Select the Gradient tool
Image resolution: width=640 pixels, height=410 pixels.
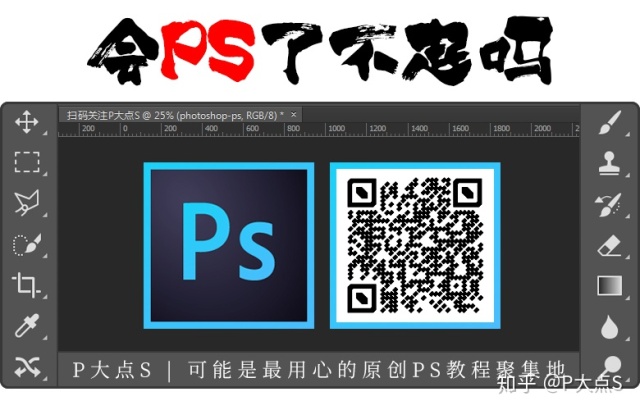pos(610,285)
